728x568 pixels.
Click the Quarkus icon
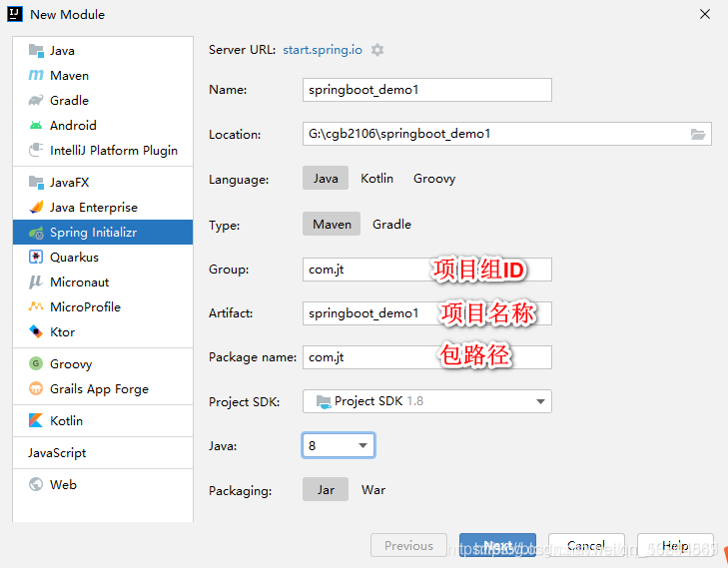(36, 257)
